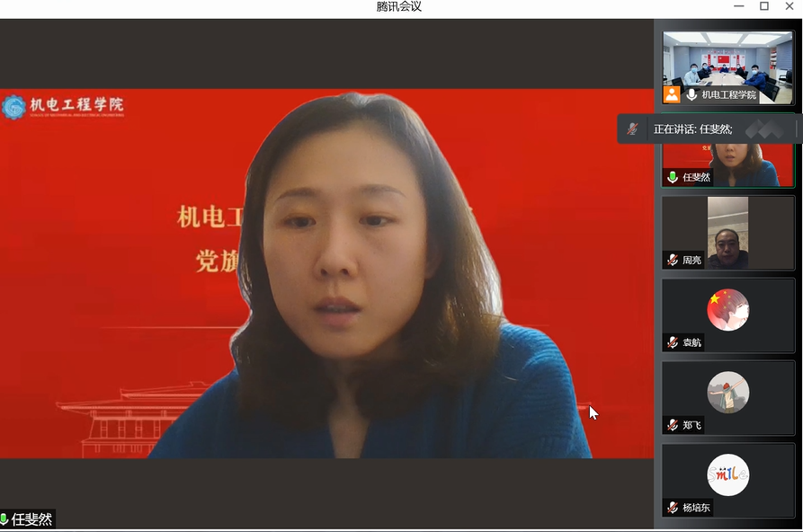
Task: Click the orange host icon on 机电工程学院 tile
Action: point(672,94)
